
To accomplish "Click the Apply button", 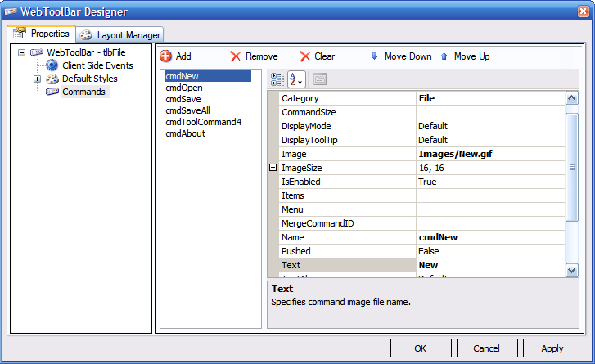I will (x=553, y=348).
